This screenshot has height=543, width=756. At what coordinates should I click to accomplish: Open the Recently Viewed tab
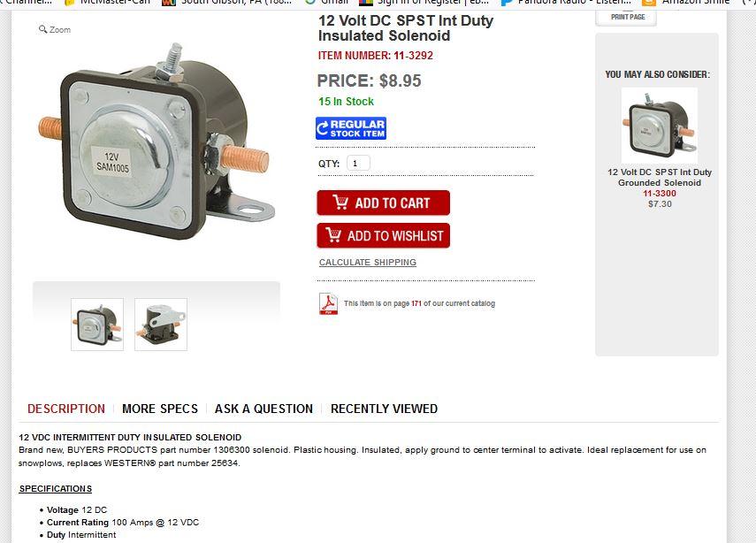(x=385, y=409)
